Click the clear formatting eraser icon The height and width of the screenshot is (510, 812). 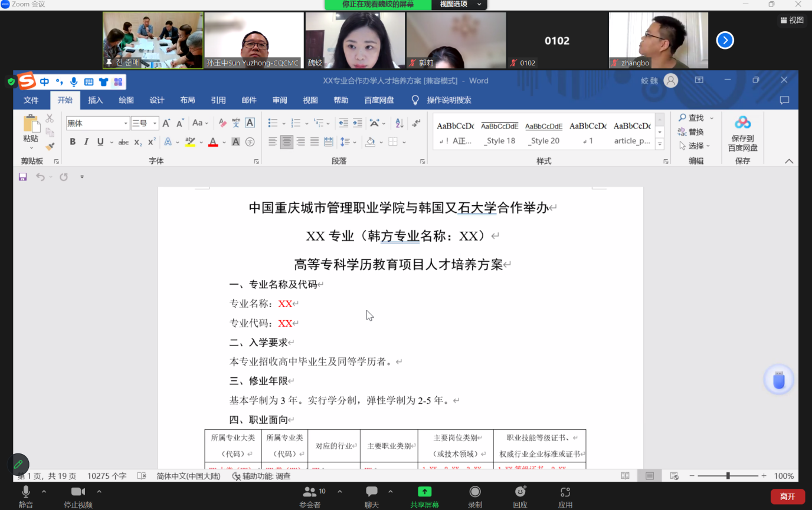pos(222,123)
